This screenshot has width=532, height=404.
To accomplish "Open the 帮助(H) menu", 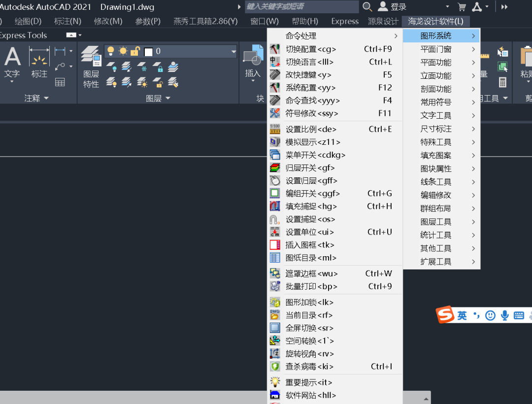I will (x=305, y=21).
